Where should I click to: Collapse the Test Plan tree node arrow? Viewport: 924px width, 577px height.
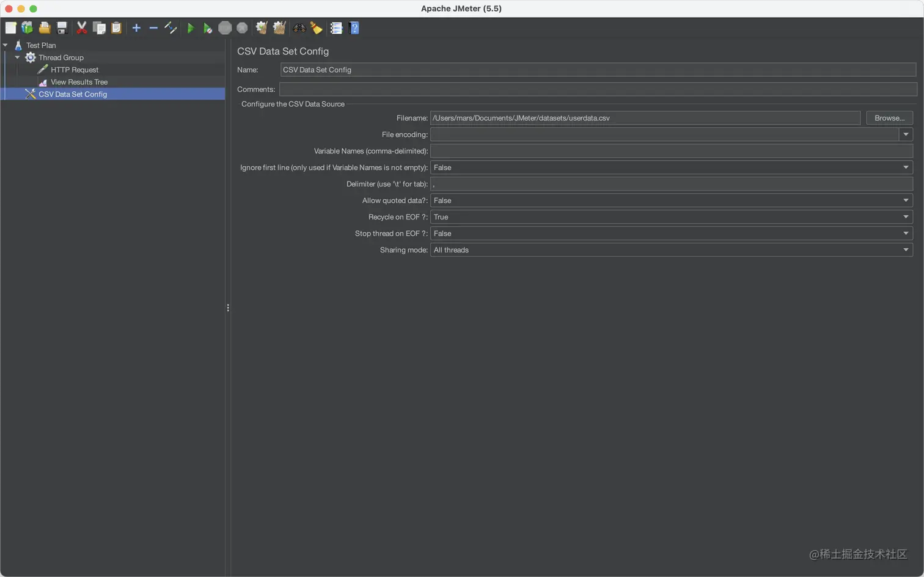[x=5, y=45]
